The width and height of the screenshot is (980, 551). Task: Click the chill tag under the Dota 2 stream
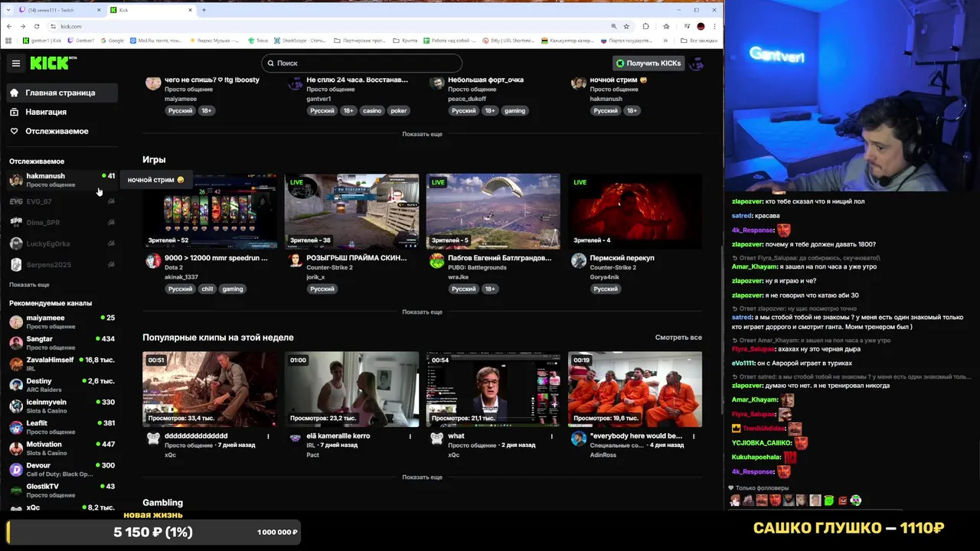pyautogui.click(x=207, y=289)
